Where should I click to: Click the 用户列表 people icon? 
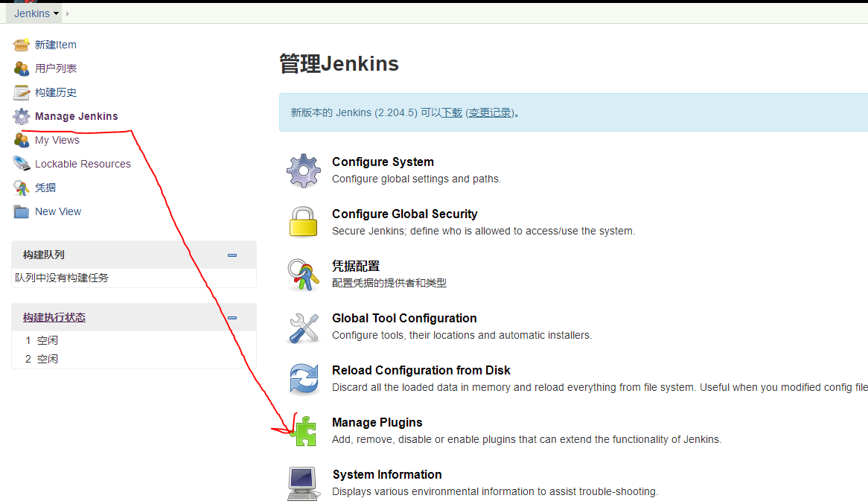point(21,68)
